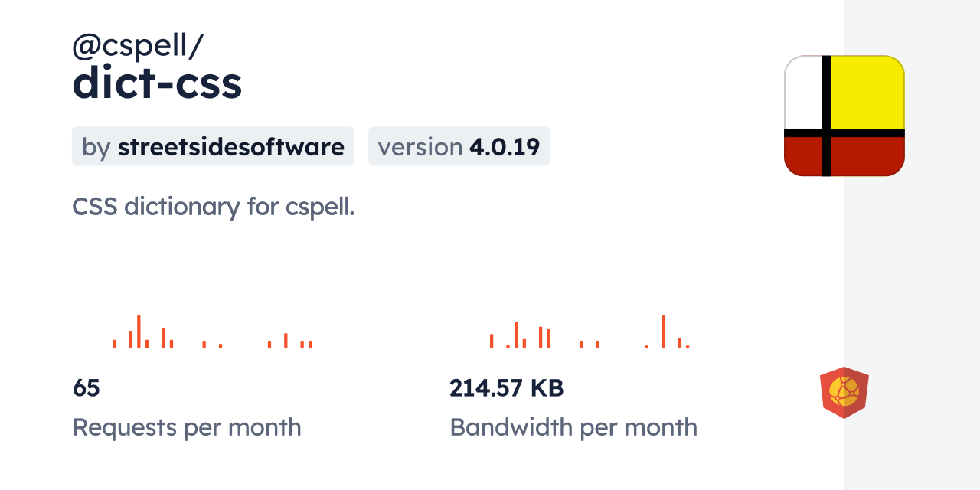Click the lower-left red block of logo

802,156
